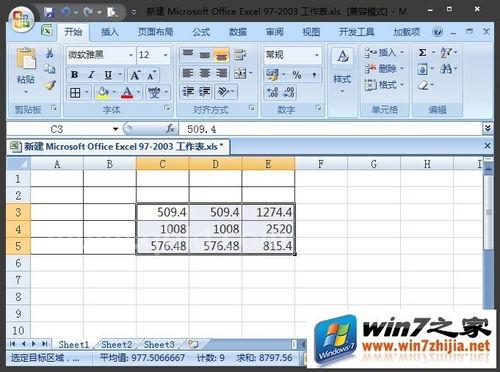Switch to the Sheet2 worksheet tab
This screenshot has width=500, height=372.
click(117, 344)
